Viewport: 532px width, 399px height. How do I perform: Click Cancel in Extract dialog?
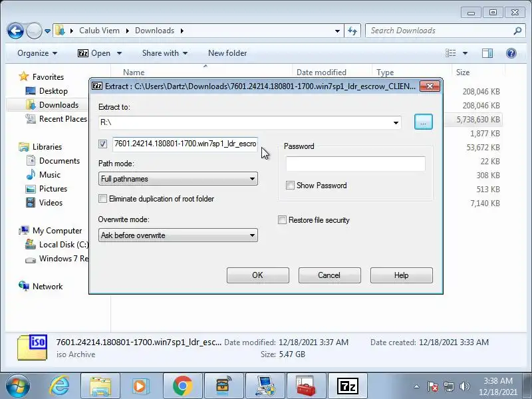click(329, 275)
